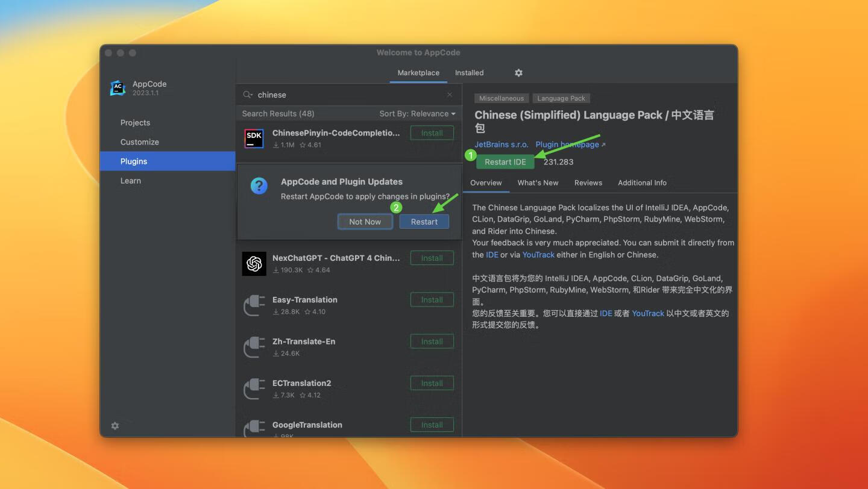Switch to the Installed tab
This screenshot has width=868, height=489.
coord(469,73)
